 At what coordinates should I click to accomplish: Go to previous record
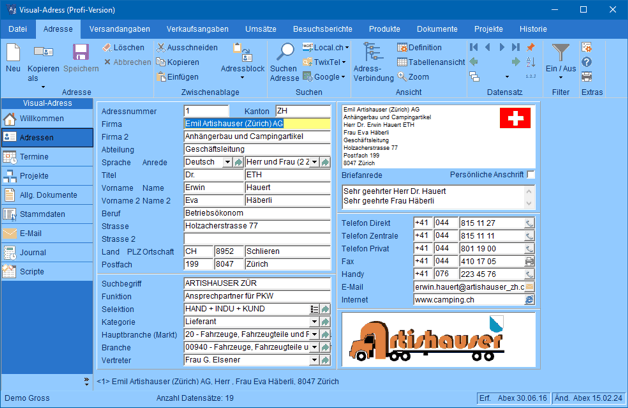[487, 47]
